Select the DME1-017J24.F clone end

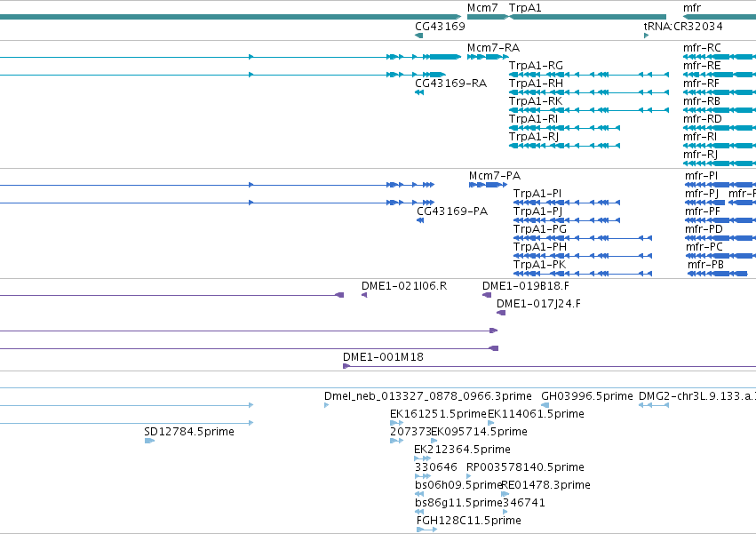click(x=501, y=313)
